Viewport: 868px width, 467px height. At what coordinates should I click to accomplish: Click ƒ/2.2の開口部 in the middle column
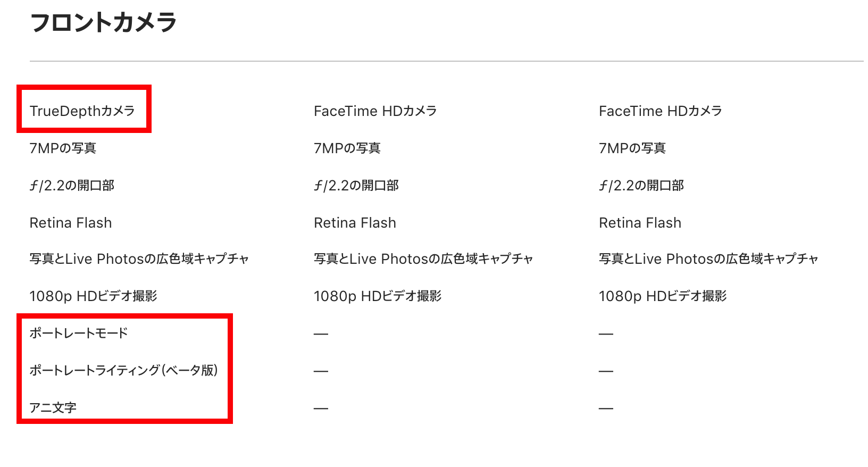(x=356, y=185)
